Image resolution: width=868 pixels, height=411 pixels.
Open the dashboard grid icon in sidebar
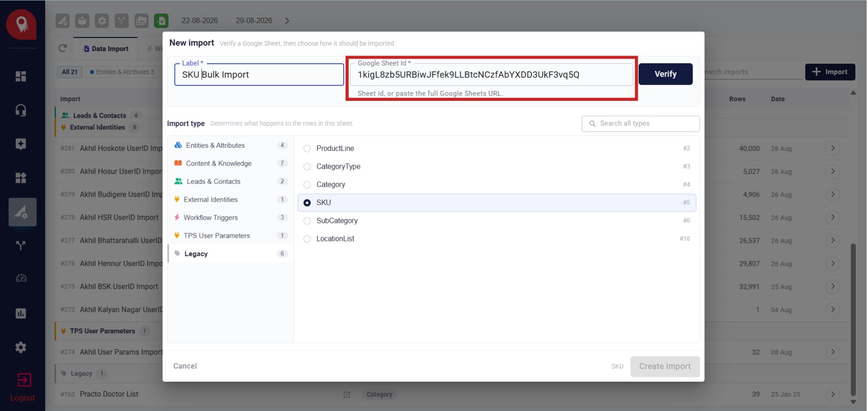pyautogui.click(x=21, y=76)
